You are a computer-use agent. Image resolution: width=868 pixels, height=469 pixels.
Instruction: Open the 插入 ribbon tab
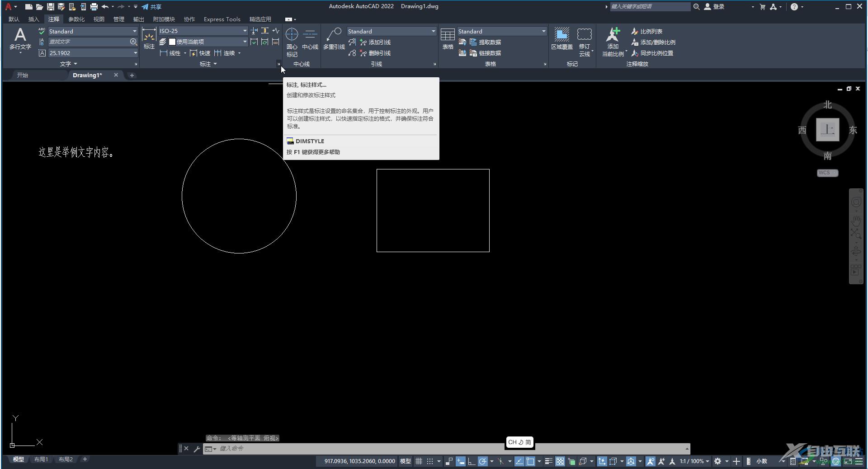pos(34,19)
